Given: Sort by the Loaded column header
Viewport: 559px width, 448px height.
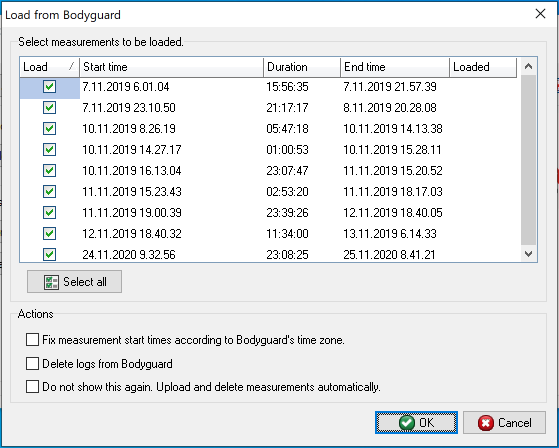Looking at the screenshot, I should (x=483, y=67).
